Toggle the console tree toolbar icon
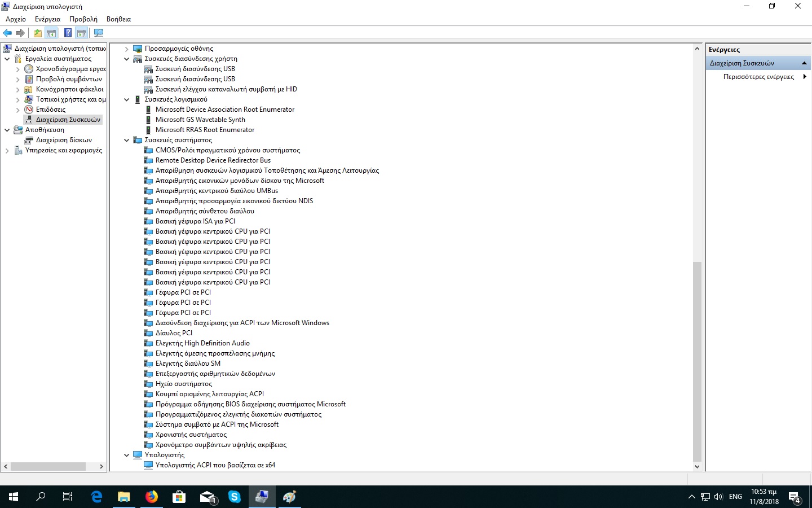The width and height of the screenshot is (812, 508). 51,33
